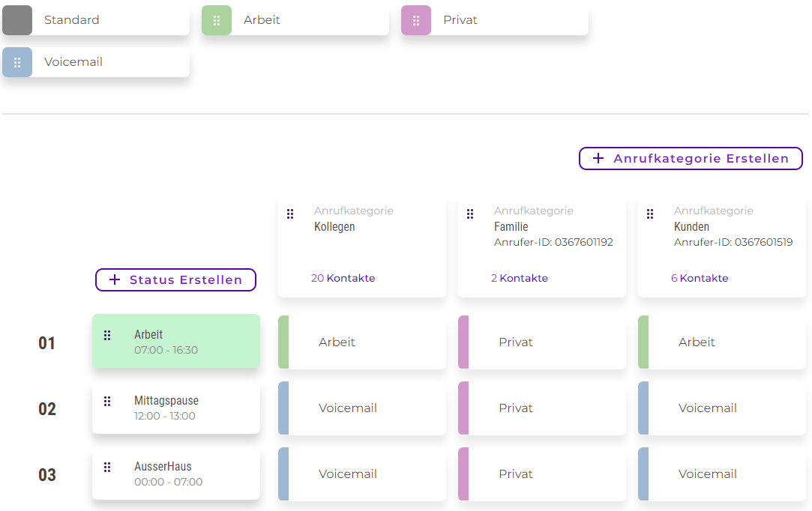Click drag handle of Mittagspause status row
Image resolution: width=812 pixels, height=511 pixels.
coord(107,401)
